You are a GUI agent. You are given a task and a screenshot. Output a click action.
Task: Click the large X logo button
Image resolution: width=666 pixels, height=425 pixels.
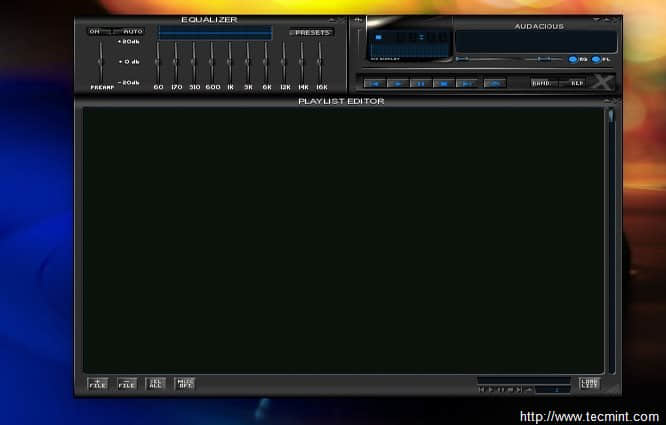tap(602, 82)
